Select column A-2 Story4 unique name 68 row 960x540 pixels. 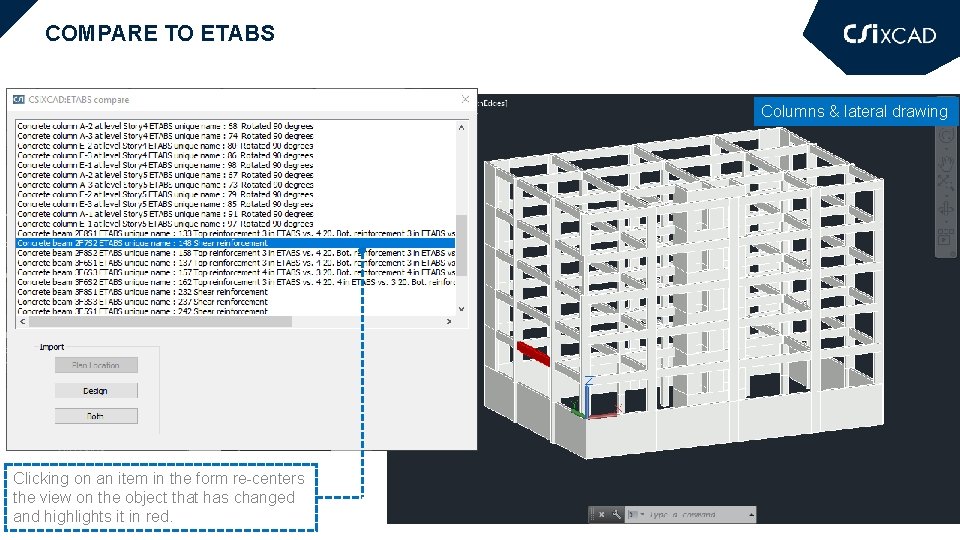click(x=235, y=126)
